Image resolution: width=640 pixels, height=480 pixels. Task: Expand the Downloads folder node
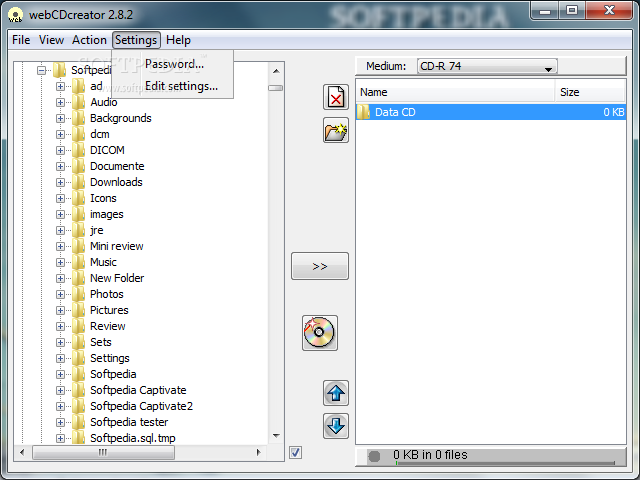coord(60,182)
